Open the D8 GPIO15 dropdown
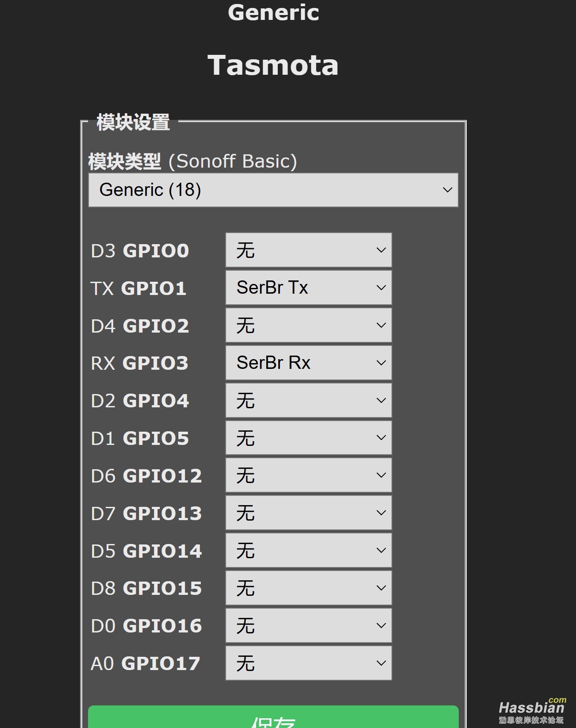576x728 pixels. [x=308, y=588]
